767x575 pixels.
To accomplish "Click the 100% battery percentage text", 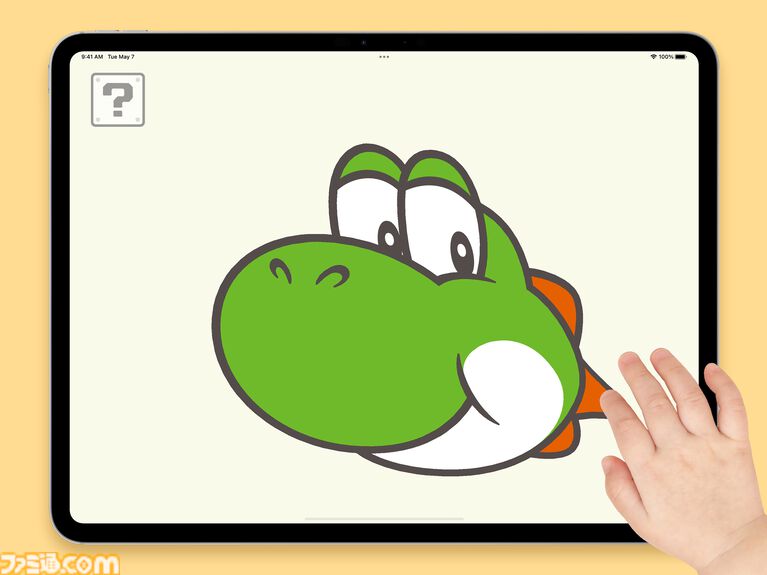I will [x=666, y=57].
